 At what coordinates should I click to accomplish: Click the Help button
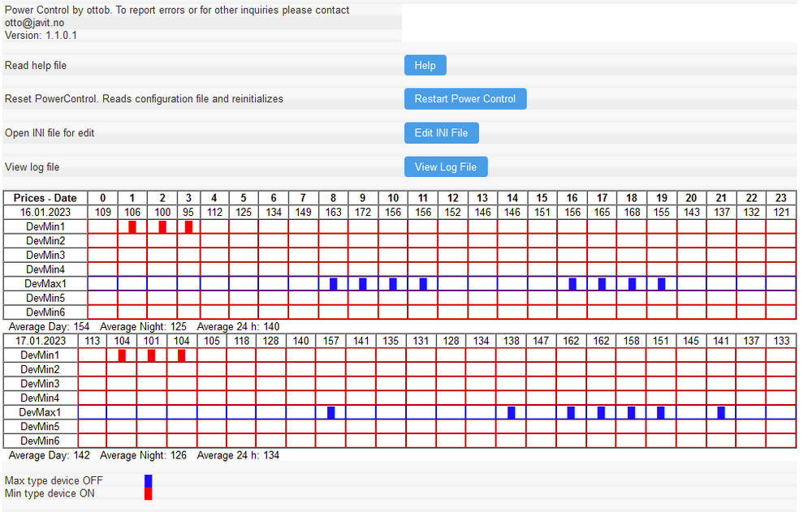(x=425, y=66)
